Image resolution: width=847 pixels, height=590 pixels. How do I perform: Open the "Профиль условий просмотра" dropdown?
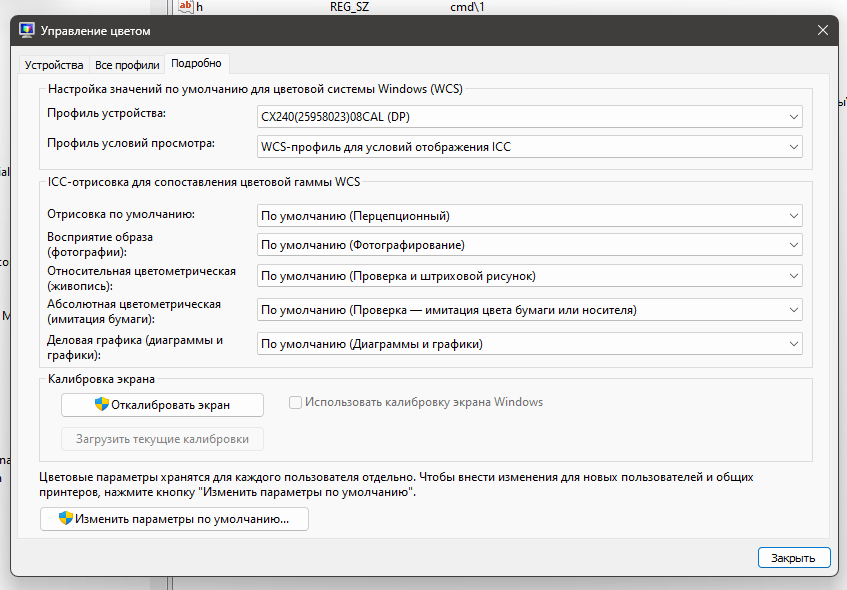(793, 146)
